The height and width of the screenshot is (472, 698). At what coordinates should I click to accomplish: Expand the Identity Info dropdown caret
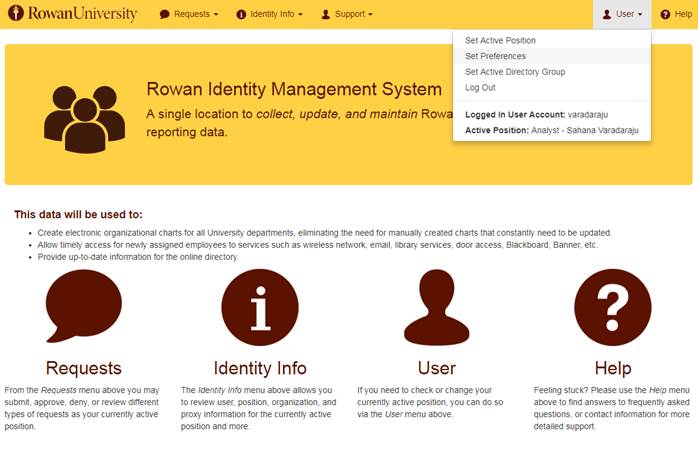pos(300,14)
